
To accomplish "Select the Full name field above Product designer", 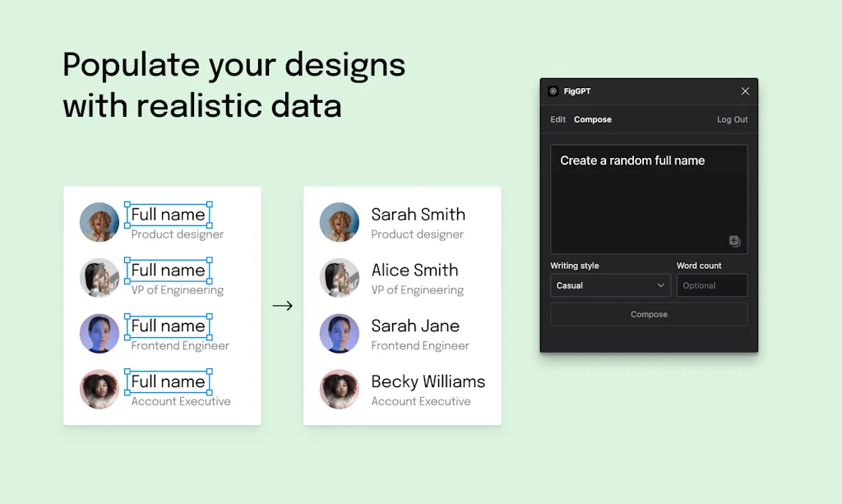I will pyautogui.click(x=167, y=214).
